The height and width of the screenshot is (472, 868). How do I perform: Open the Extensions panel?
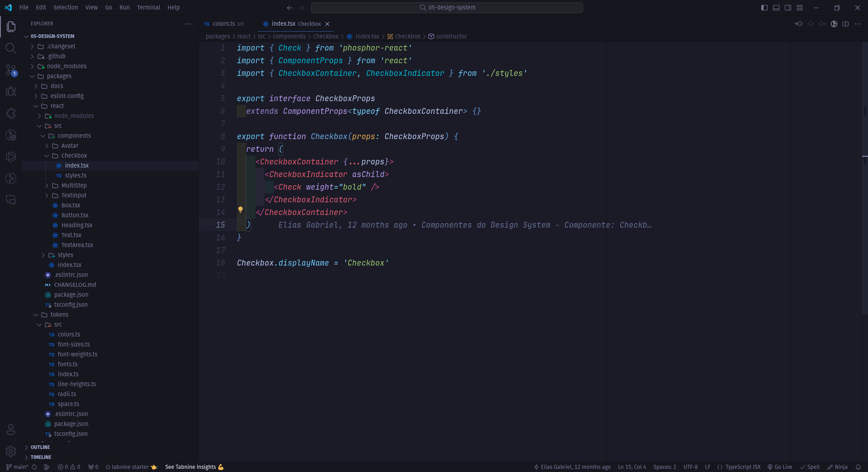[x=11, y=113]
